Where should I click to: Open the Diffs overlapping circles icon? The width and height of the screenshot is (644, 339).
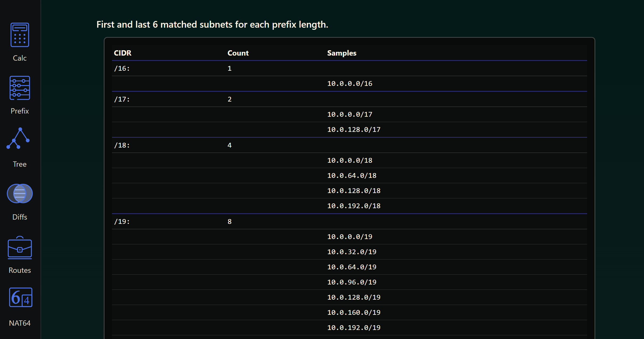pyautogui.click(x=20, y=193)
